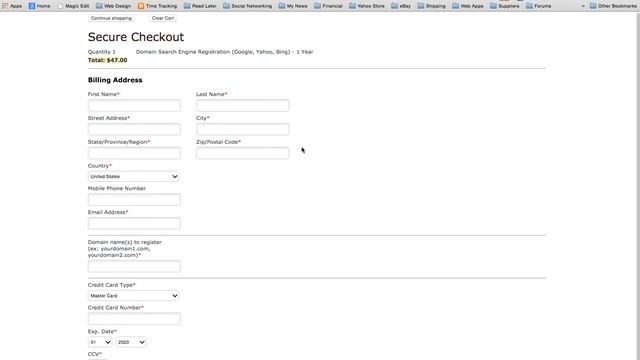Click into the Street Address field
Image resolution: width=640 pixels, height=360 pixels.
point(134,129)
